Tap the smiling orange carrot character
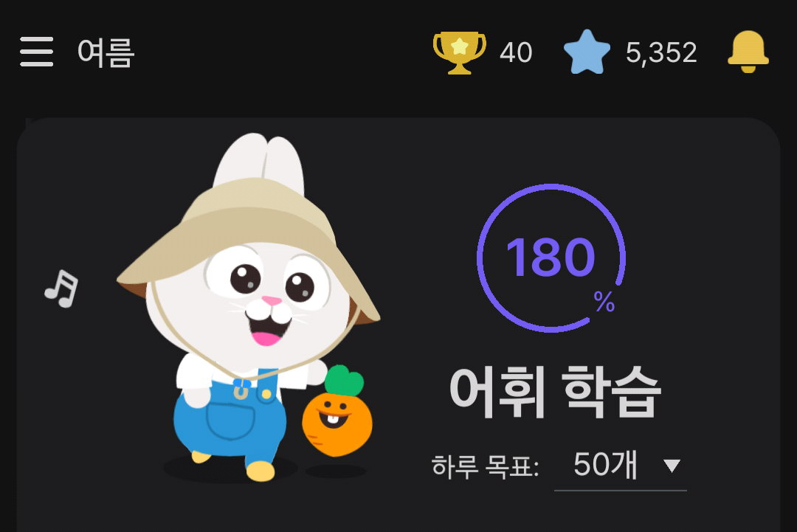Viewport: 797px width, 532px height. tap(337, 412)
